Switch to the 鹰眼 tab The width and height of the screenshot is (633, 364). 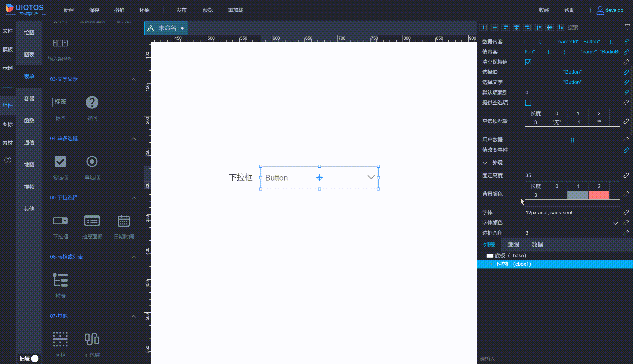click(x=513, y=244)
